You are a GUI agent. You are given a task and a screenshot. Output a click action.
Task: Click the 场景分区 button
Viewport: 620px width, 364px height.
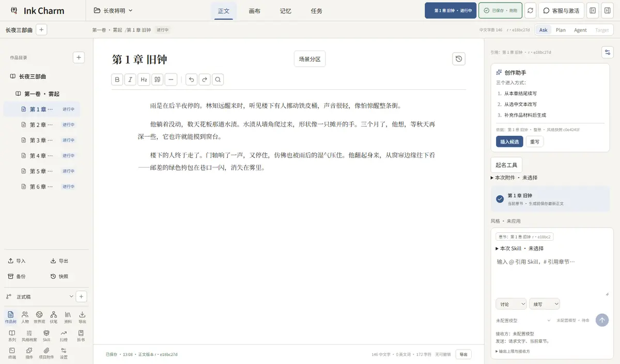click(x=309, y=59)
